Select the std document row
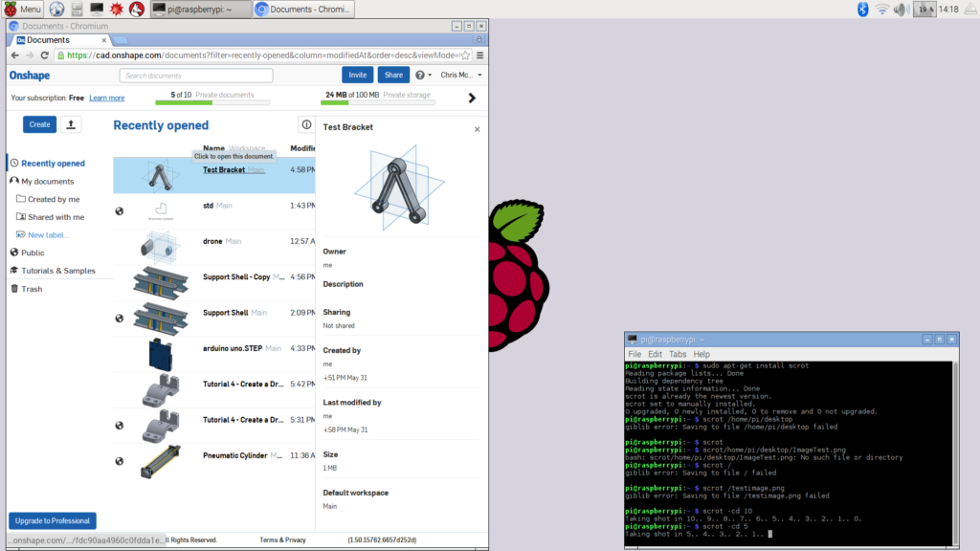The width and height of the screenshot is (980, 551). click(x=213, y=211)
